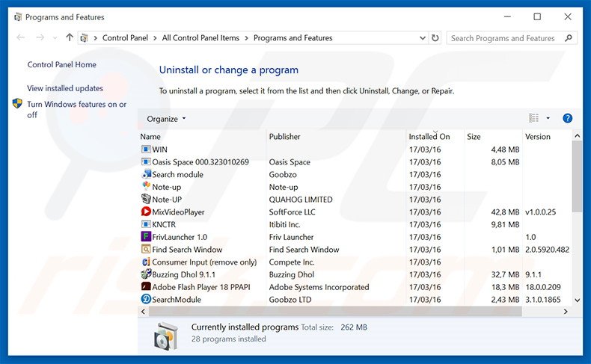The width and height of the screenshot is (591, 364).
Task: Click the MixVideoPlayer red play icon
Action: [x=146, y=212]
